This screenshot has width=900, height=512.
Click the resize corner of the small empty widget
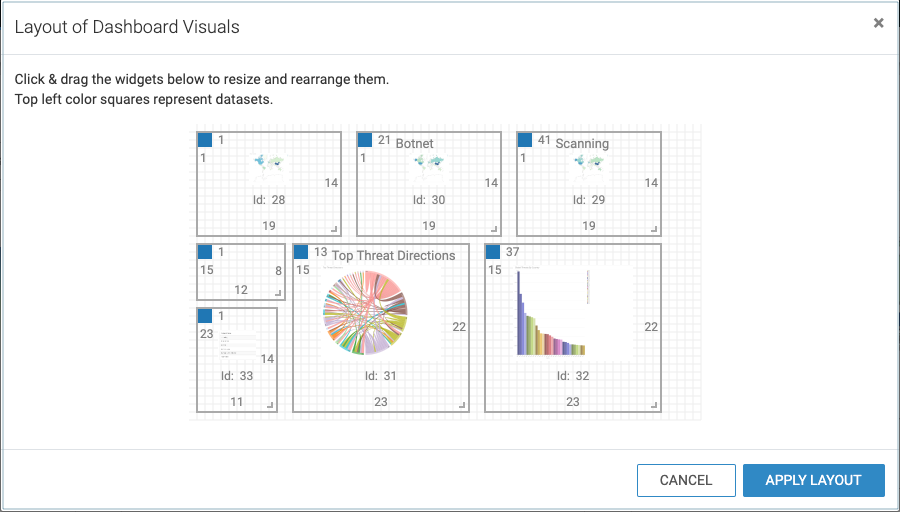(278, 293)
